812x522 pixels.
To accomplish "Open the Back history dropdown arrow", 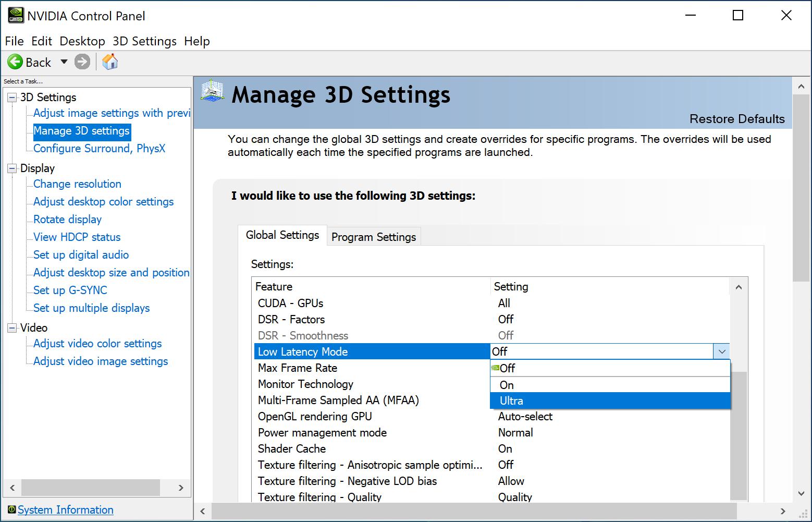I will point(64,62).
